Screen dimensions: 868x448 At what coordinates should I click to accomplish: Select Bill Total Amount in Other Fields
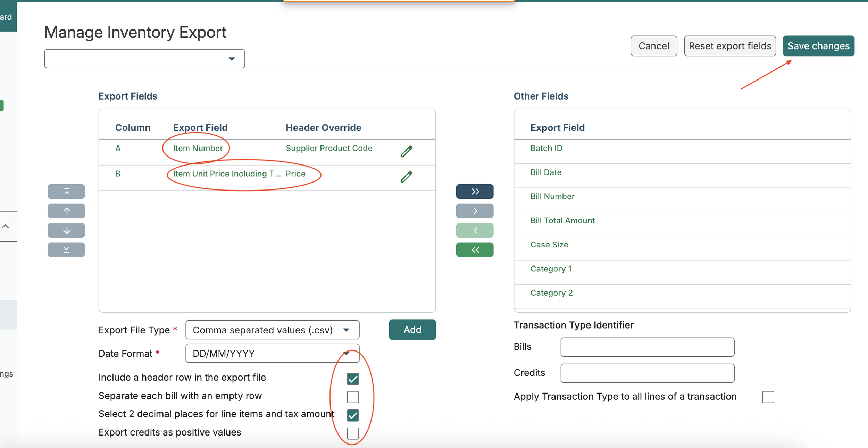pos(562,221)
